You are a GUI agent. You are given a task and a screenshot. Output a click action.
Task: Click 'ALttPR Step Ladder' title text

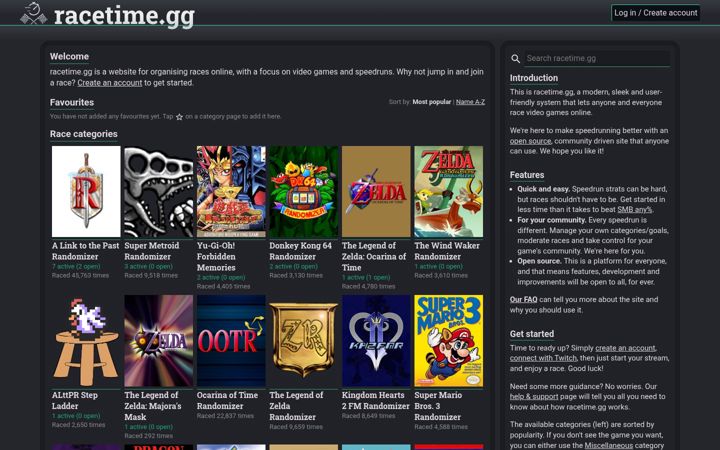pos(75,400)
